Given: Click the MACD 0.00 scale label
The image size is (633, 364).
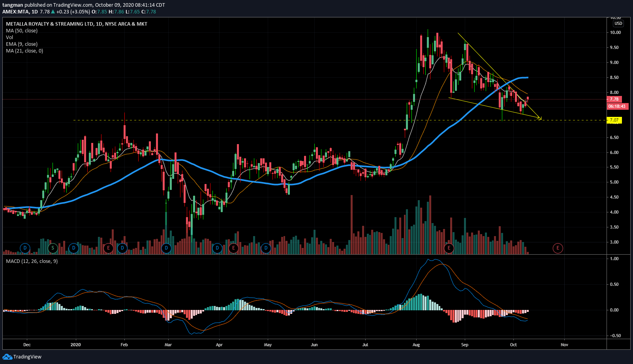Looking at the screenshot, I should point(614,310).
